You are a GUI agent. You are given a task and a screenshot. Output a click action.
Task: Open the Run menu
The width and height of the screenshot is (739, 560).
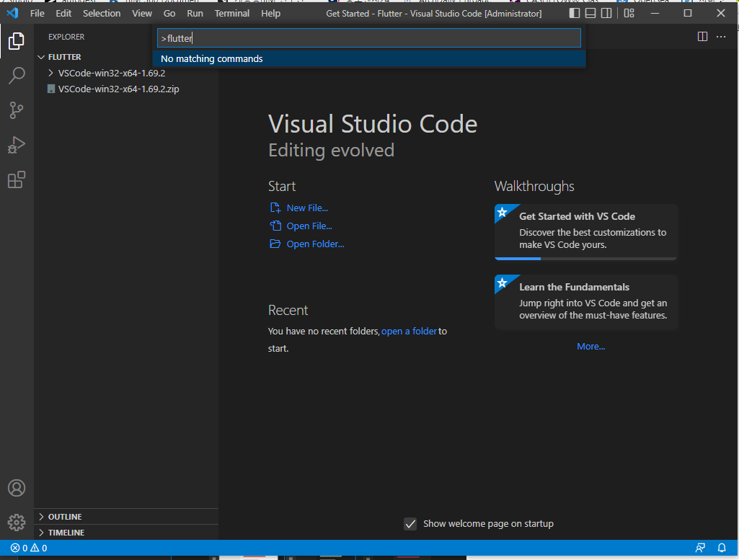click(195, 13)
